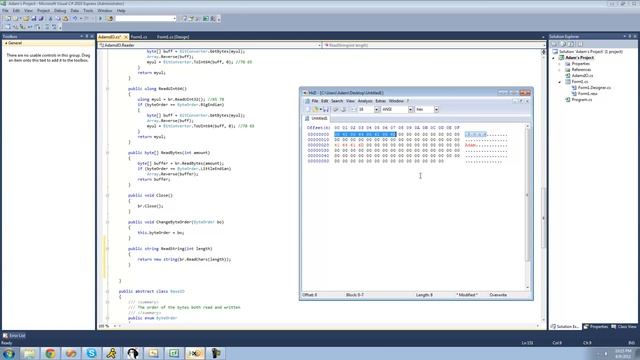Open the members dropdown beside the class selector
Viewport: 640px width, 360px height.
[x=433, y=45]
